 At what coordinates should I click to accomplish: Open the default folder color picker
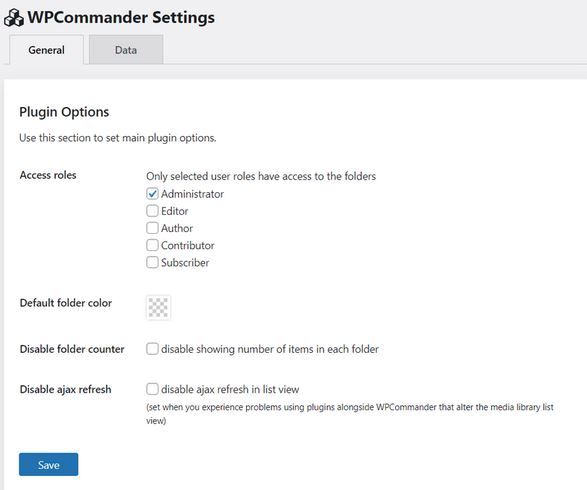tap(158, 308)
